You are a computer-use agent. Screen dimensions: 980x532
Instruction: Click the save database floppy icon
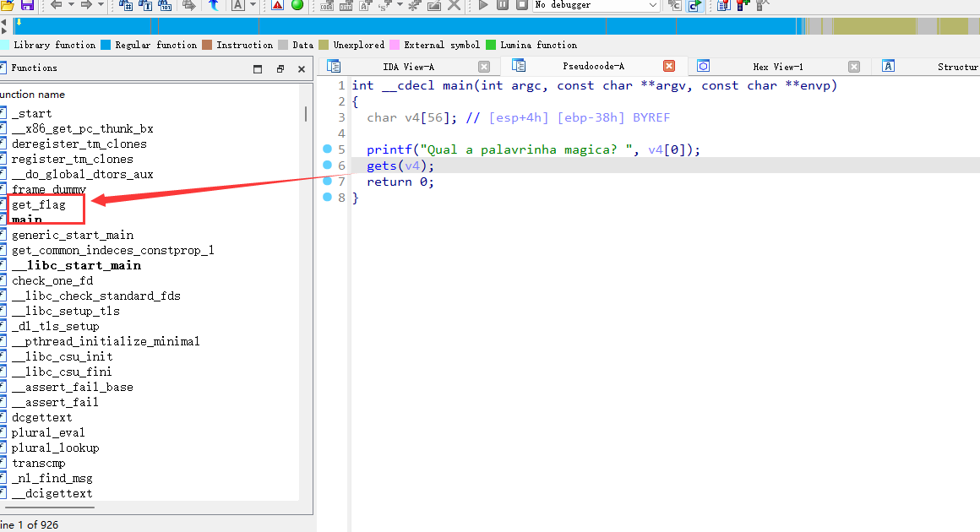pos(27,5)
